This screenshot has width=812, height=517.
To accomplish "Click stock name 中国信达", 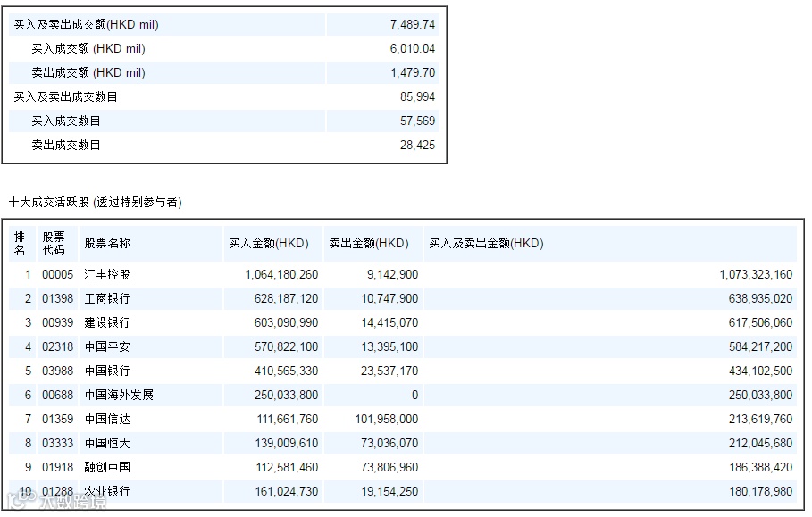I will 107,419.
